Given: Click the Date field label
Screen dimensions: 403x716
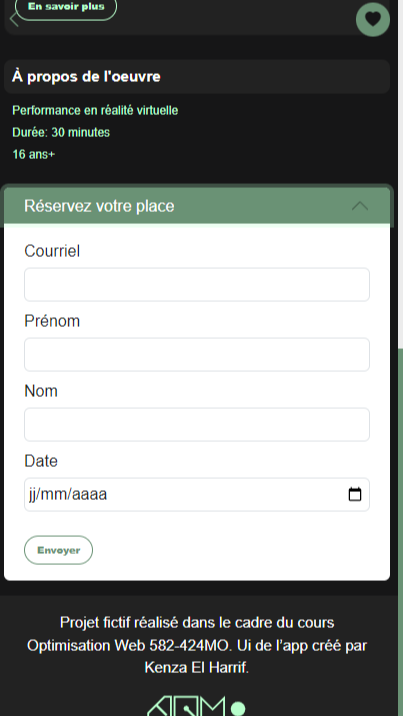Looking at the screenshot, I should coord(41,461).
